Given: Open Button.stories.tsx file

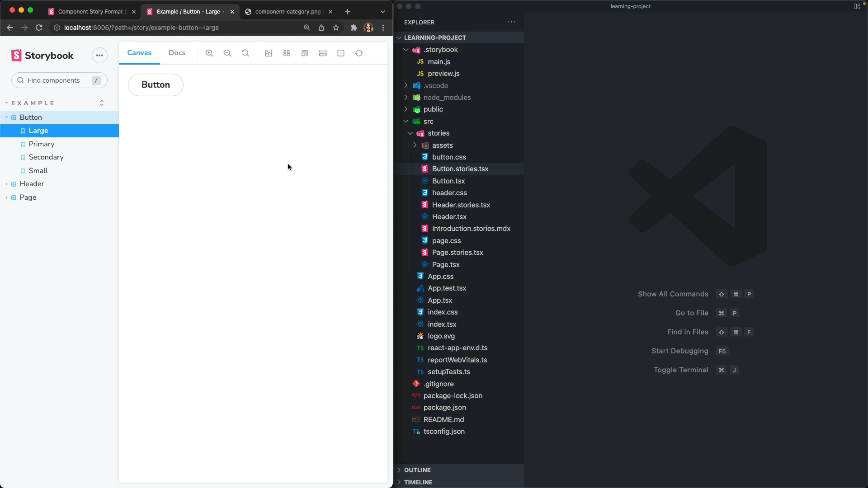Looking at the screenshot, I should click(460, 169).
